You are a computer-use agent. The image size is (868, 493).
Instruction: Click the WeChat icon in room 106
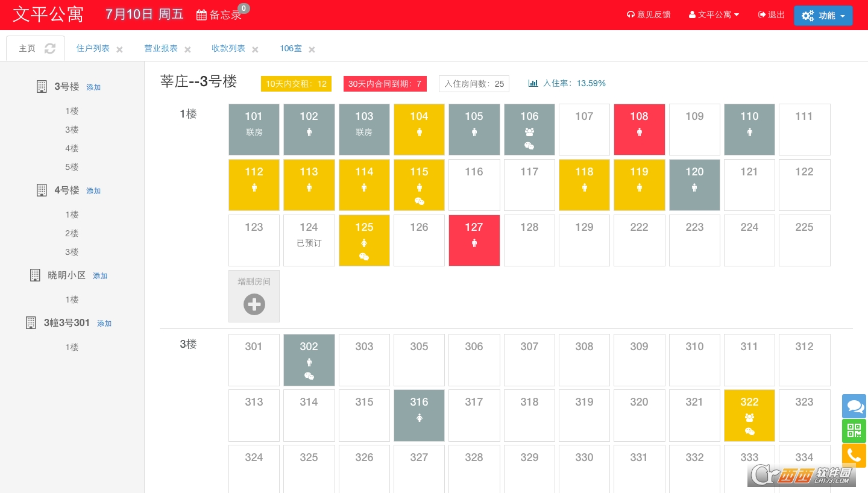[x=529, y=145]
